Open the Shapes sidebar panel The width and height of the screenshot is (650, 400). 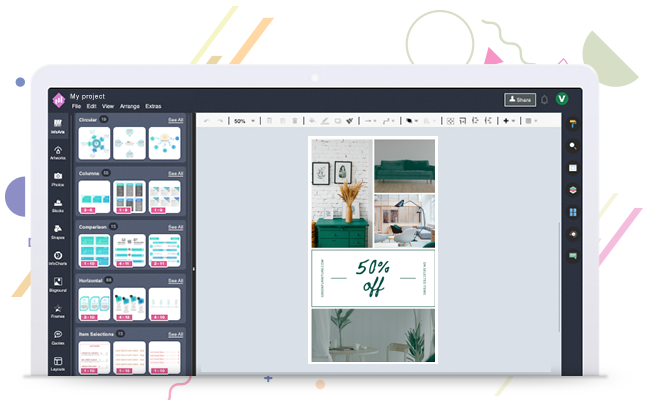tap(58, 231)
